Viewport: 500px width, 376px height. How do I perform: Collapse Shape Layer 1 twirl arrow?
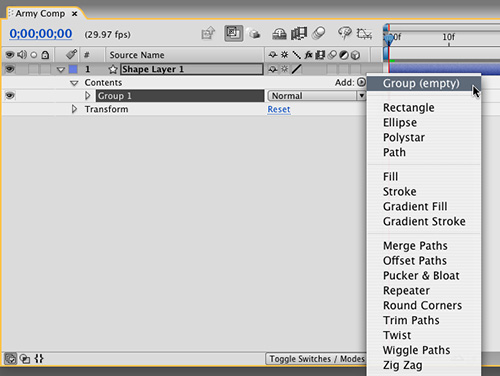61,69
